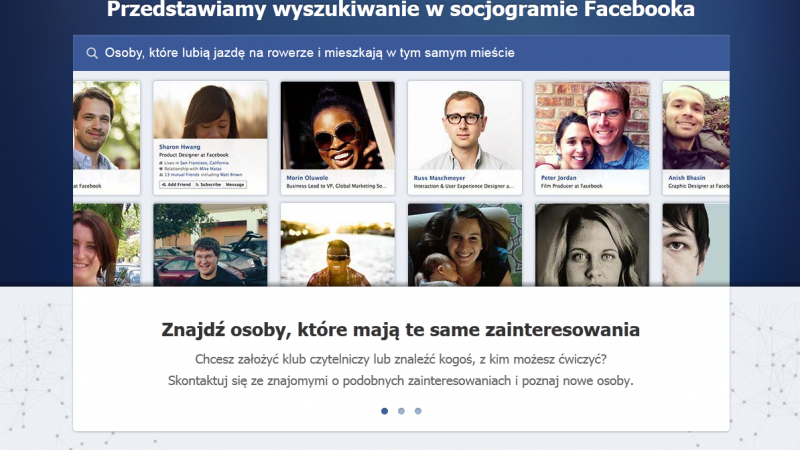Viewport: 800px width, 450px height.
Task: Click Message on Sharon Hwang's card
Action: [x=235, y=185]
